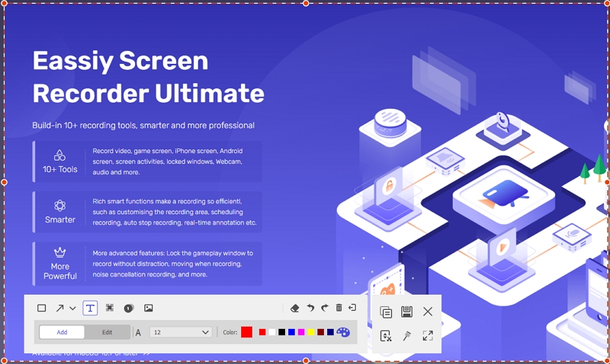Click the current red color preview
Screen dimensions: 610x364
click(x=246, y=332)
